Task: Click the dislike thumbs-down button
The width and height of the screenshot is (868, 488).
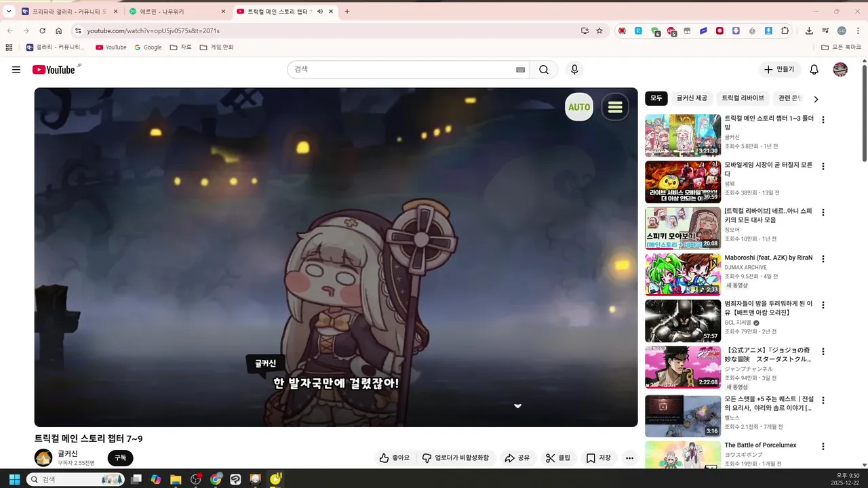Action: click(456, 458)
